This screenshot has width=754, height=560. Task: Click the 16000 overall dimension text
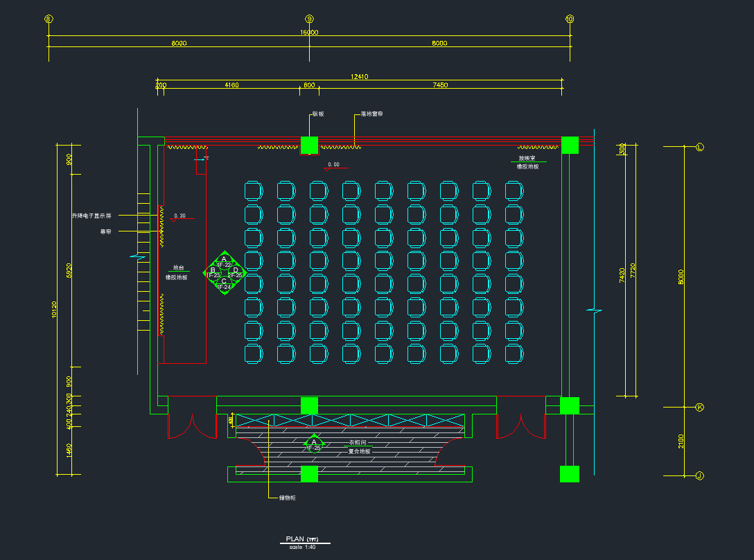(x=309, y=32)
